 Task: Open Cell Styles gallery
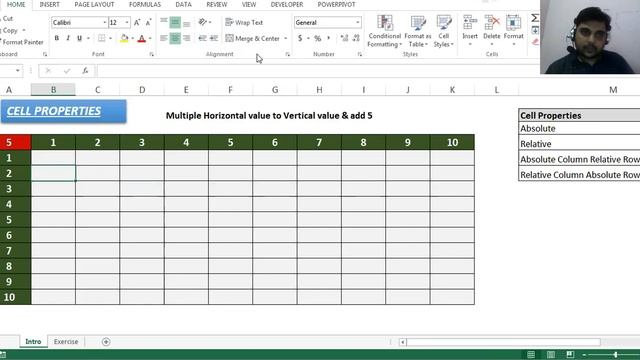click(x=444, y=31)
